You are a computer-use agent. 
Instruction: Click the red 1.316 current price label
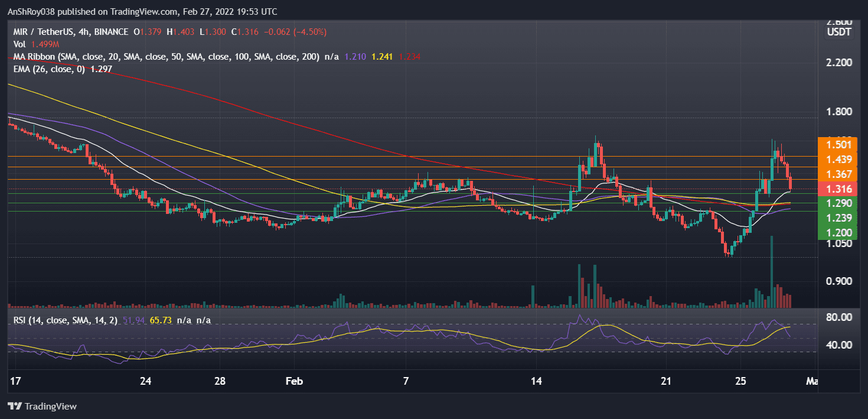838,189
